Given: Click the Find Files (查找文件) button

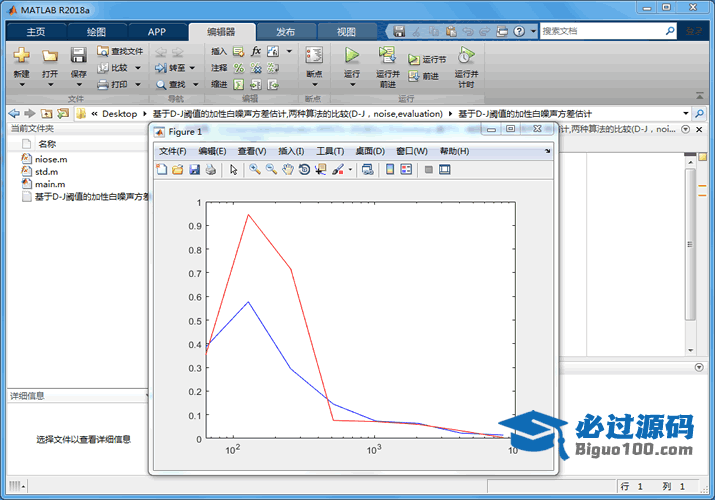Looking at the screenshot, I should coord(120,52).
